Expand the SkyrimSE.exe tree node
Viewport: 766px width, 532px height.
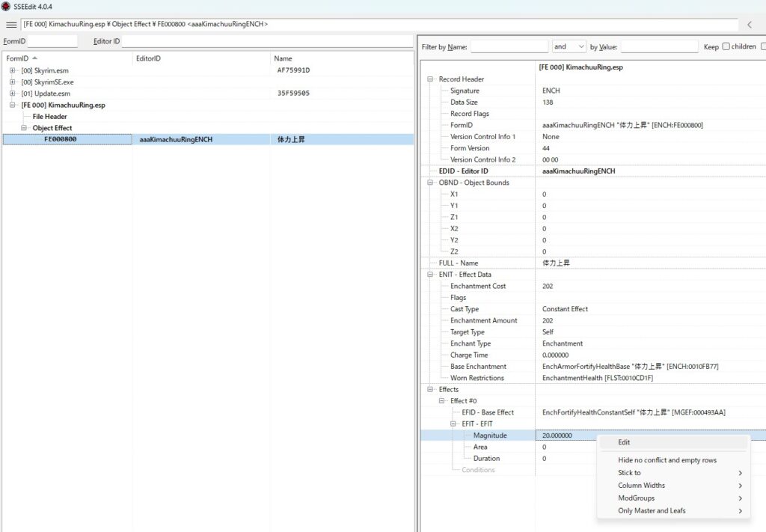pyautogui.click(x=13, y=82)
